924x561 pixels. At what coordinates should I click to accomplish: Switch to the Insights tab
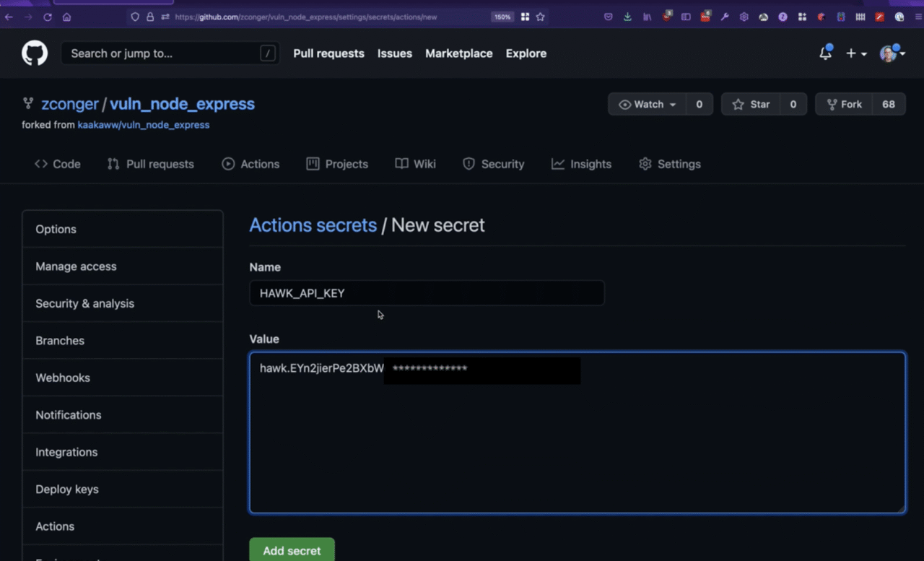click(x=581, y=164)
